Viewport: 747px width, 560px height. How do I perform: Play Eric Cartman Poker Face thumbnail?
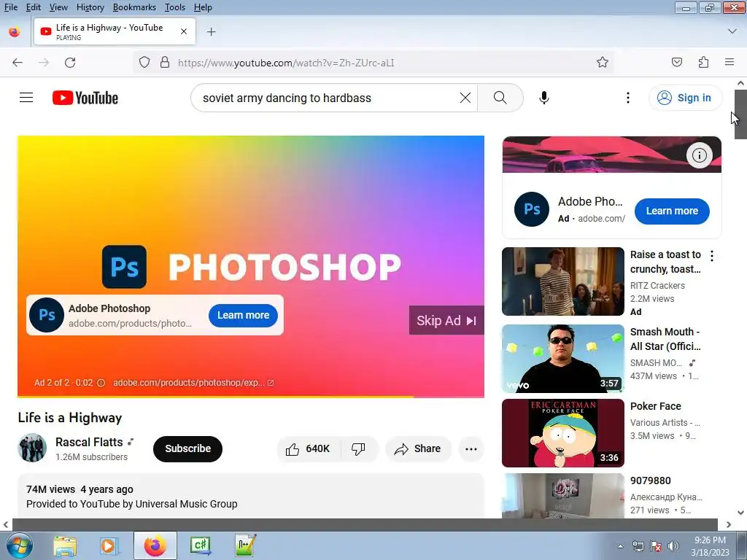click(562, 433)
